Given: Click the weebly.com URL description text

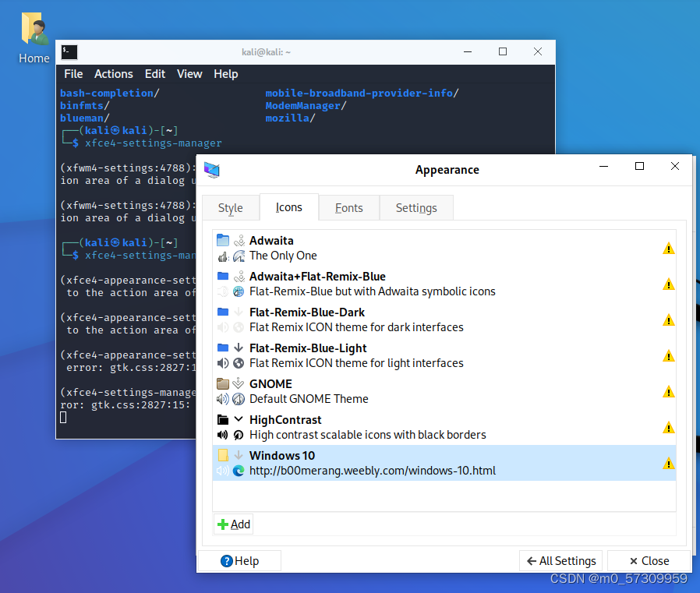Looking at the screenshot, I should (x=373, y=471).
